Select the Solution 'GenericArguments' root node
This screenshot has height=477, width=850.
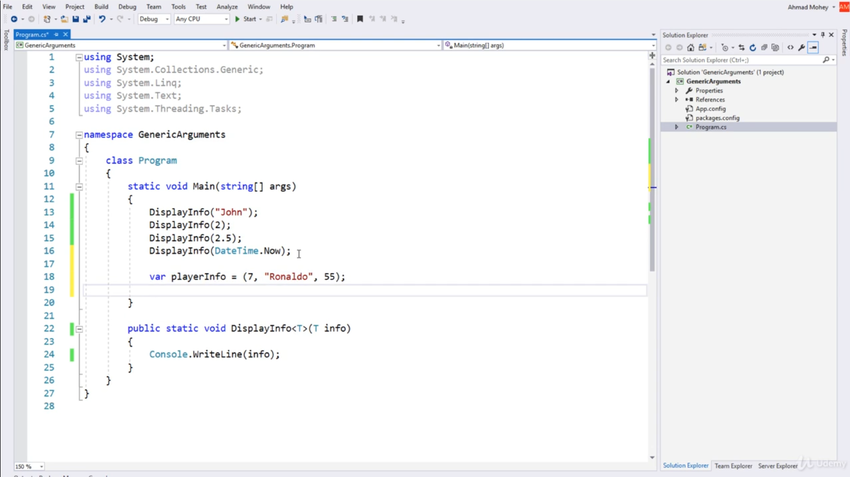pyautogui.click(x=730, y=72)
